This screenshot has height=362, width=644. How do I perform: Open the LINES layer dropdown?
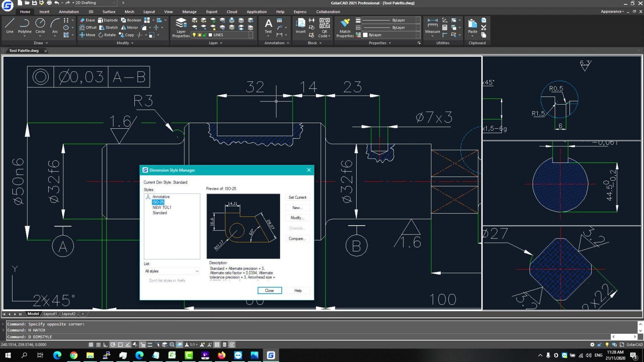250,35
